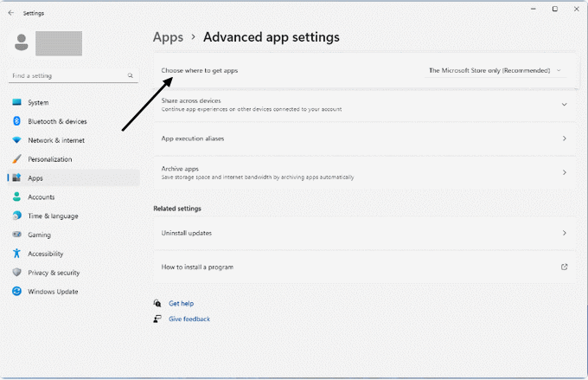The height and width of the screenshot is (380, 588).
Task: Open the Windows Update icon
Action: pos(16,292)
